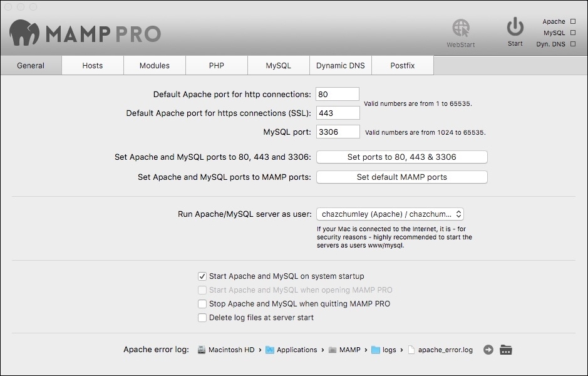The height and width of the screenshot is (376, 588).
Task: Reveal Apache error log via arrow icon
Action: (x=488, y=350)
